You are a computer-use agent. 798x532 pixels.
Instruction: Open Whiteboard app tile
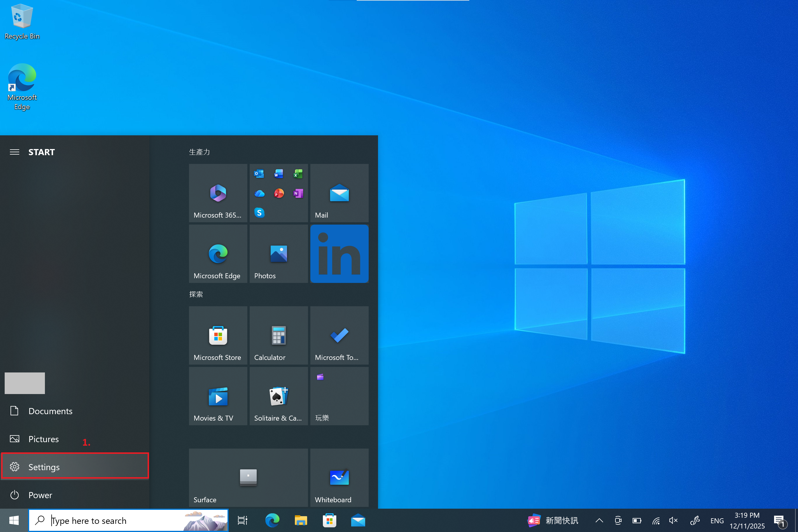coord(339,477)
